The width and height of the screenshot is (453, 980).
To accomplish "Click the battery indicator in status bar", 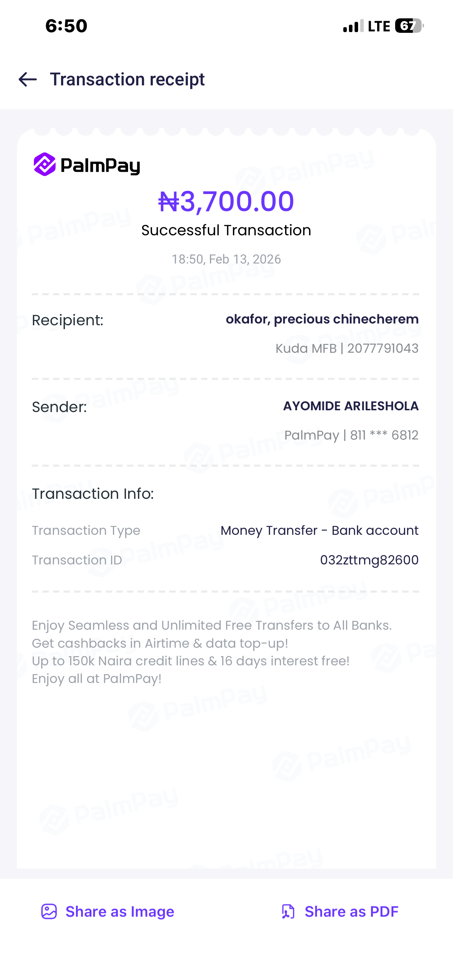I will pos(409,26).
